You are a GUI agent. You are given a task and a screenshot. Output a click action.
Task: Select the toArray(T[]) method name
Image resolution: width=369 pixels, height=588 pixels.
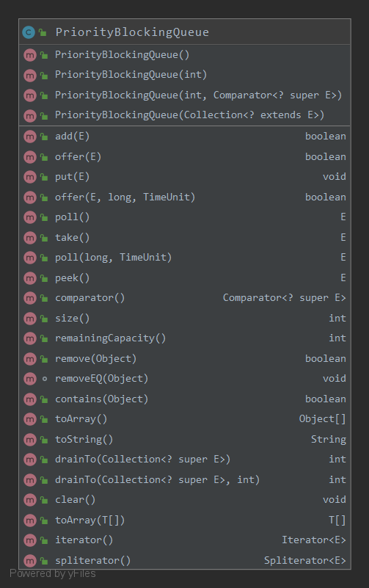coord(90,520)
